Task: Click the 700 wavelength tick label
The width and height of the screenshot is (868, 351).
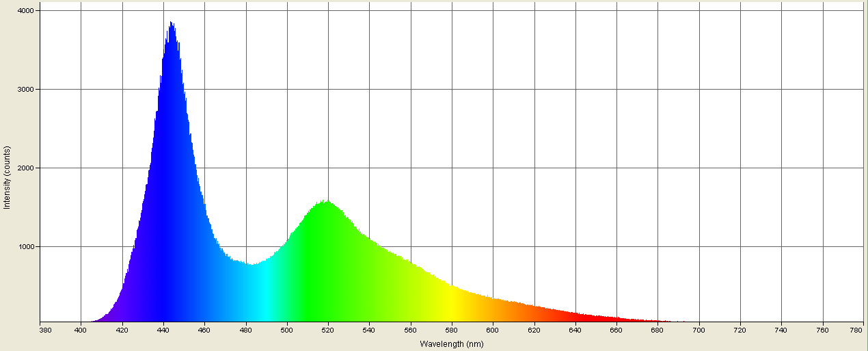Action: (x=699, y=330)
